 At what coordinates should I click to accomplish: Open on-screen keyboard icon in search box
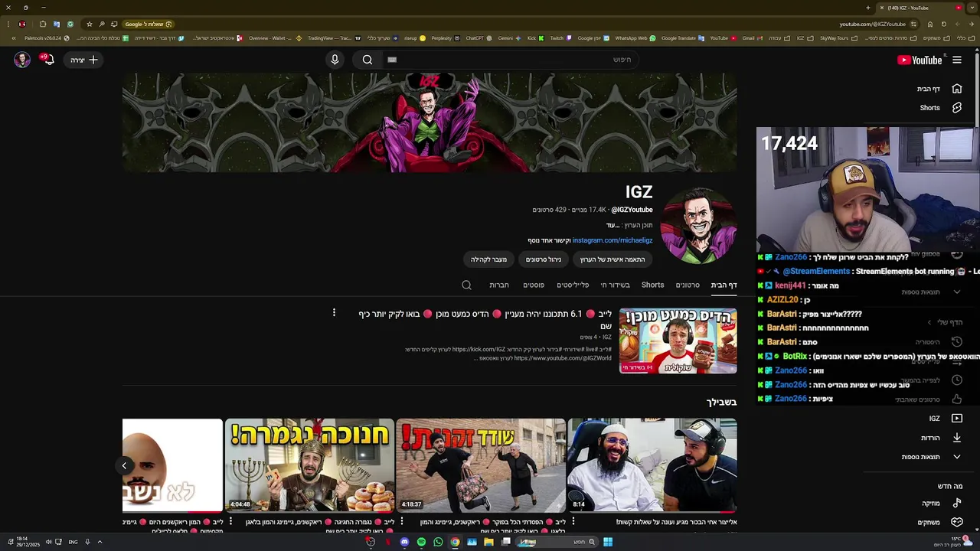(392, 60)
